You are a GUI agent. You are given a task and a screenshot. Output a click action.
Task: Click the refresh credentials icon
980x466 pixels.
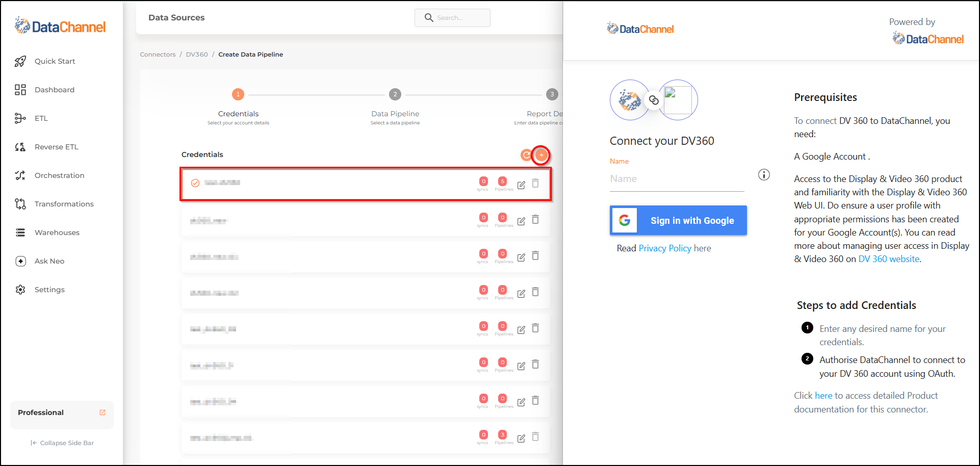coord(526,155)
